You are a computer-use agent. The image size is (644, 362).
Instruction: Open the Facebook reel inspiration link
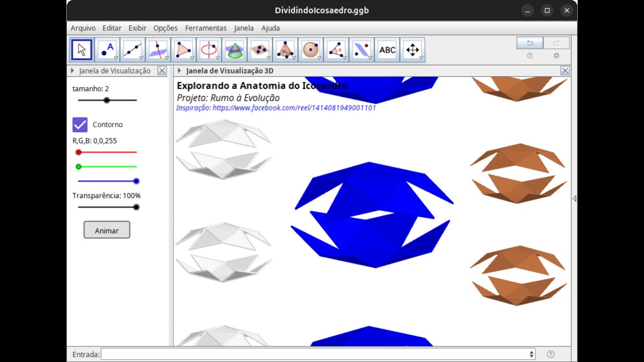click(x=276, y=108)
